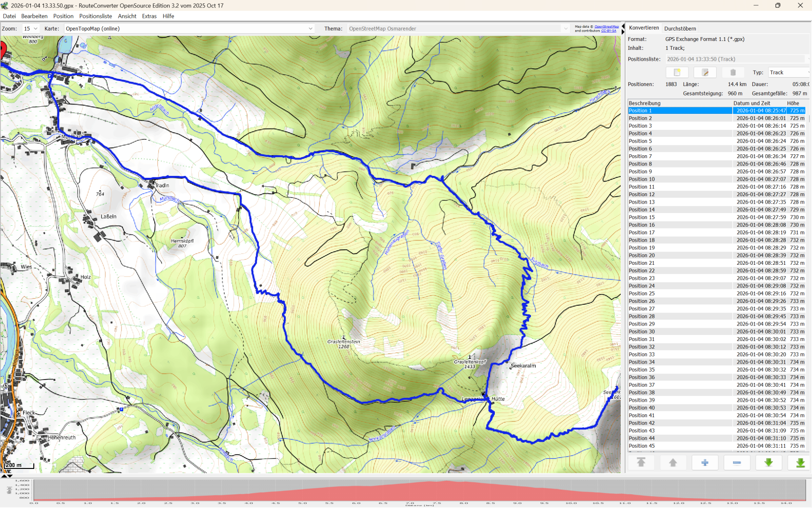812x508 pixels.
Task: Open the Extras menu
Action: pos(149,16)
